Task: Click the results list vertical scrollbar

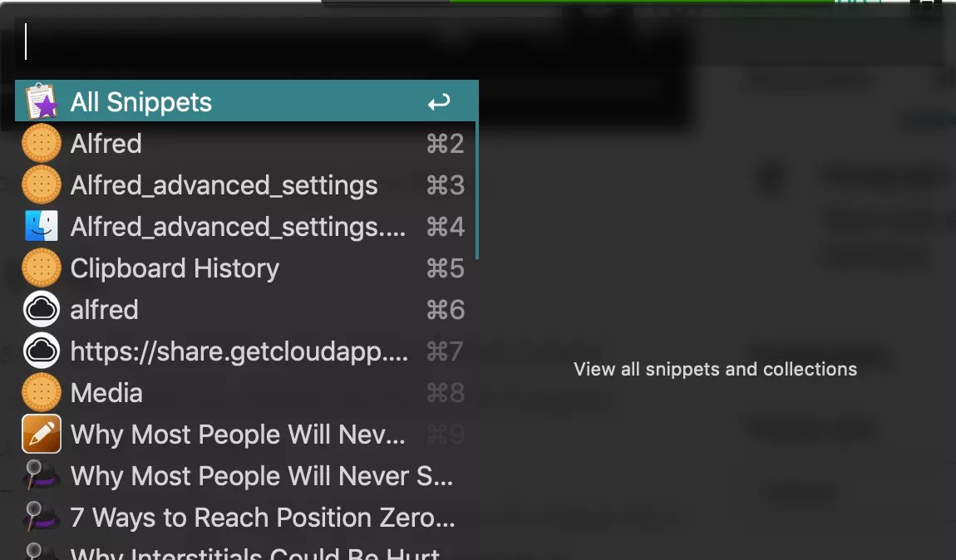Action: [x=476, y=190]
